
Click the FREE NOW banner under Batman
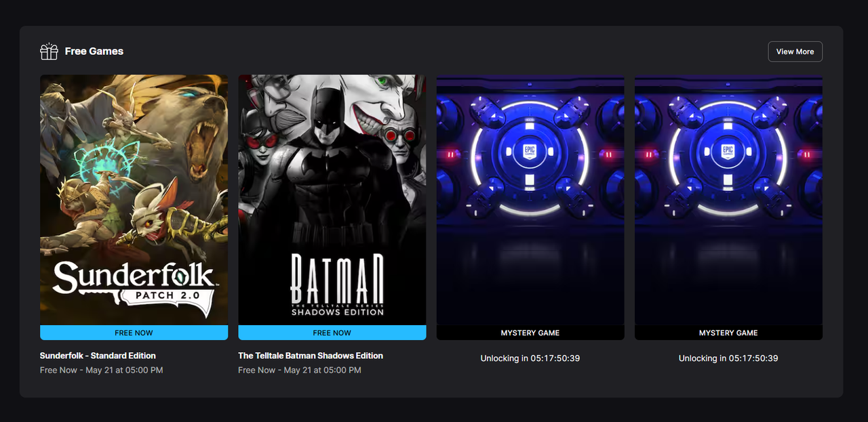[x=332, y=333]
